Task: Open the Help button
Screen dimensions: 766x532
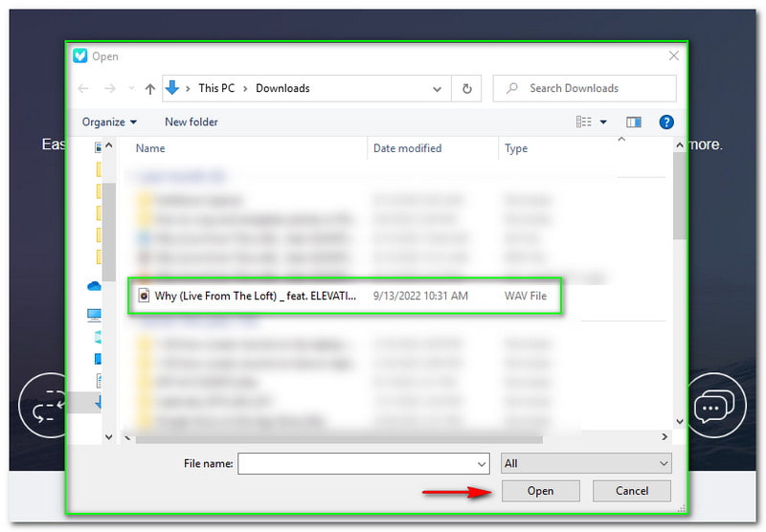Action: pos(666,122)
